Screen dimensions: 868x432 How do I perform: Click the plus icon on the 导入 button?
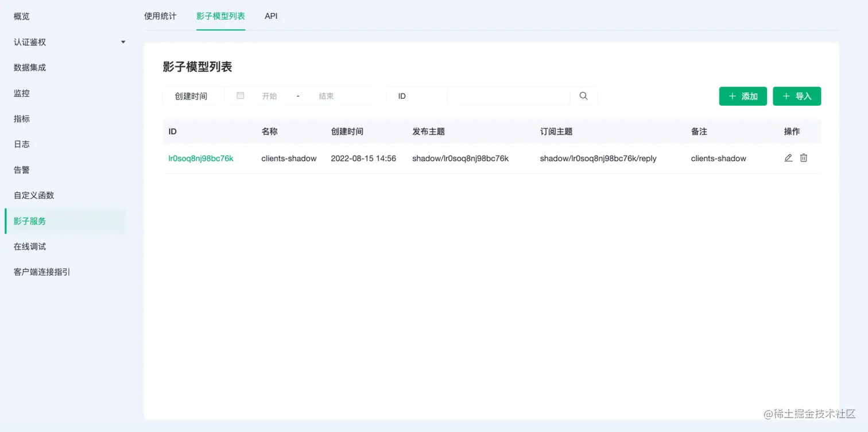787,96
